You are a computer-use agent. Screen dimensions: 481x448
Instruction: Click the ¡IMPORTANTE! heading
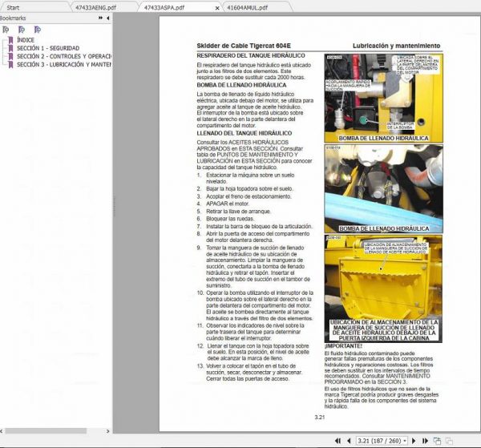point(343,346)
